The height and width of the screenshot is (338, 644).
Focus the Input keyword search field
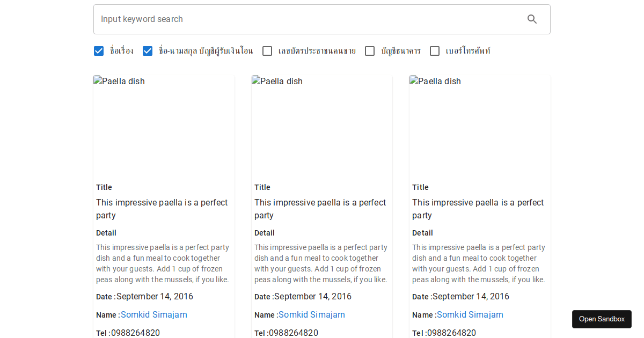point(306,19)
